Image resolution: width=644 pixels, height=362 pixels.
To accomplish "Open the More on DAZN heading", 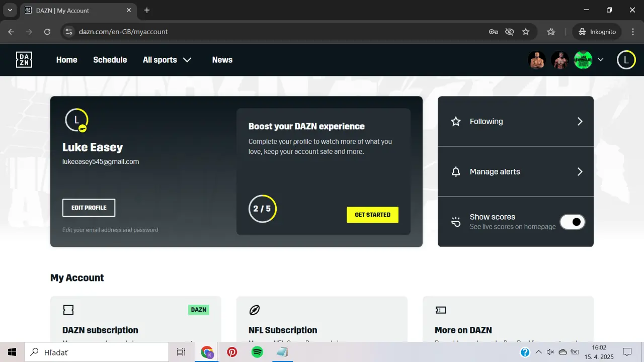I will (x=463, y=330).
